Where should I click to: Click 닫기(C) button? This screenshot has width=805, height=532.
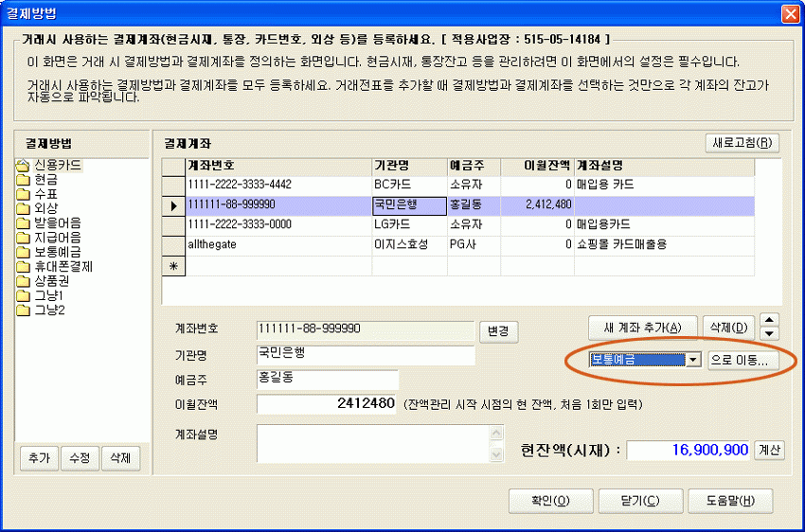641,501
